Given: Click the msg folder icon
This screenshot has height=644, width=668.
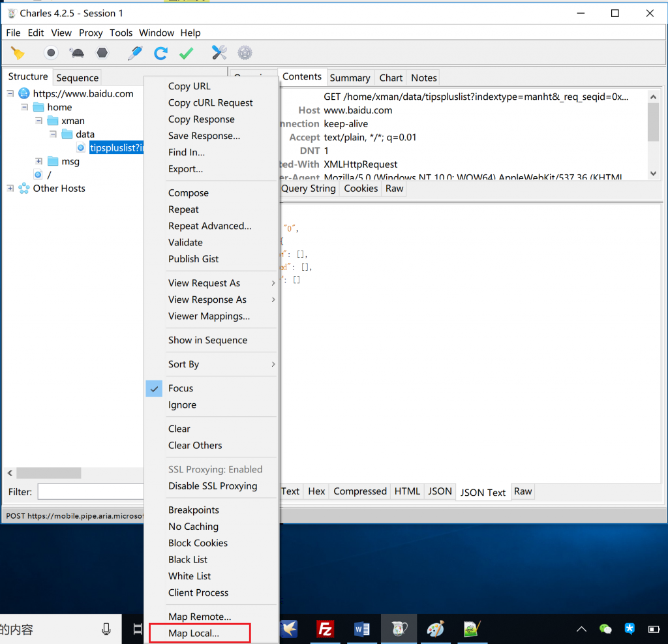Looking at the screenshot, I should click(x=53, y=161).
